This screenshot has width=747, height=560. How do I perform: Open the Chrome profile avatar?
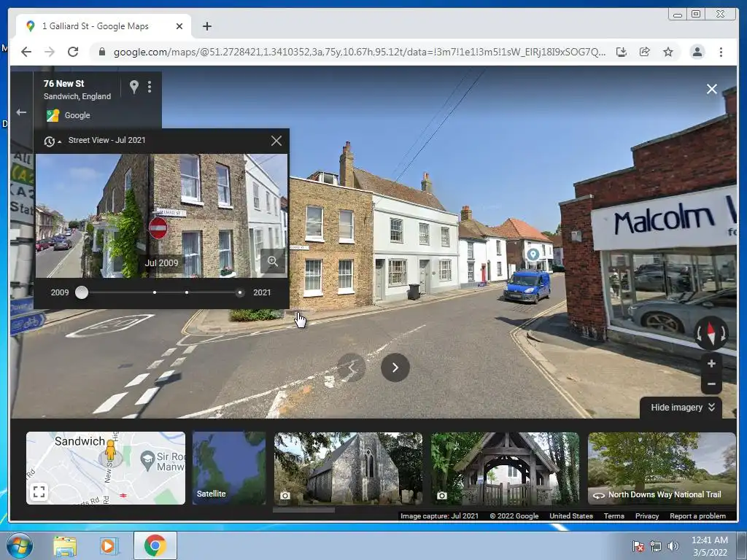tap(697, 52)
